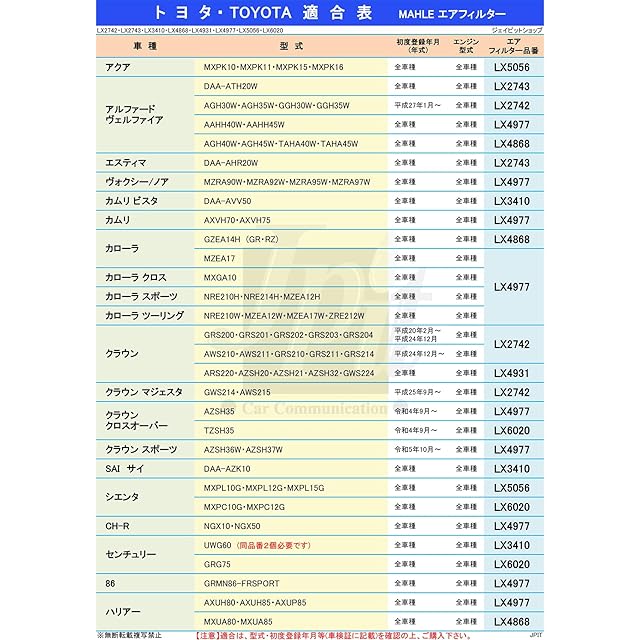Click model text GWS214・AWS215

(x=237, y=392)
